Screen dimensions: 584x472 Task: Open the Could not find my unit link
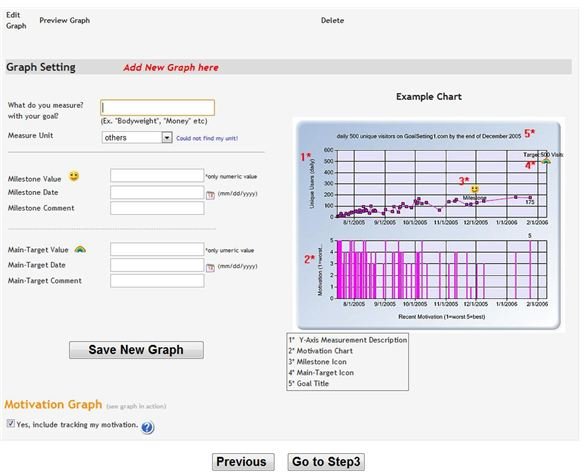point(207,138)
